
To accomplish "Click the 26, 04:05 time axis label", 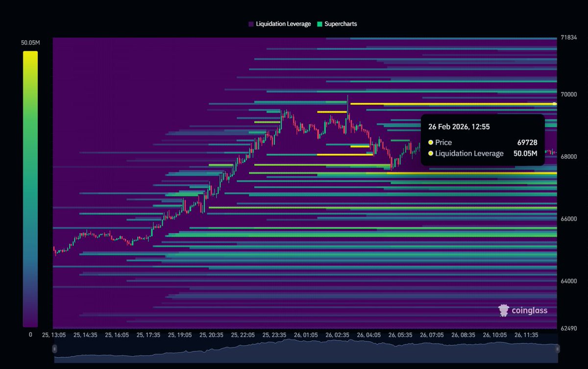I will click(368, 335).
